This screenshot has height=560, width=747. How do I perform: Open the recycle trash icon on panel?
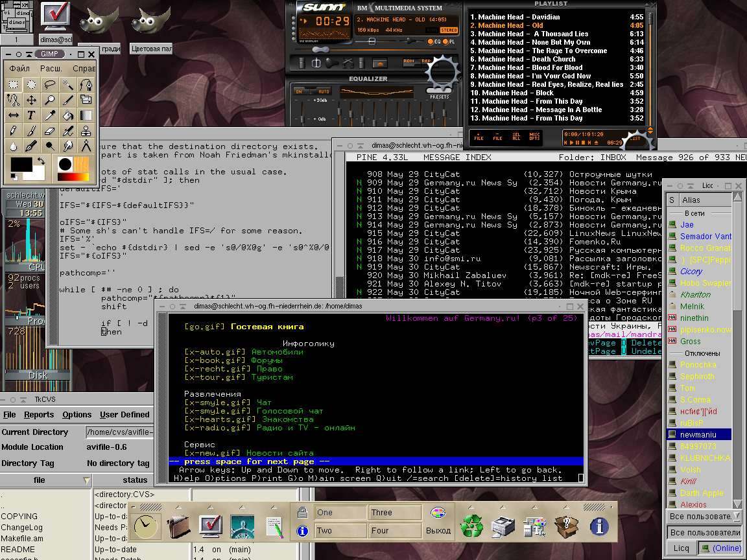[x=471, y=526]
